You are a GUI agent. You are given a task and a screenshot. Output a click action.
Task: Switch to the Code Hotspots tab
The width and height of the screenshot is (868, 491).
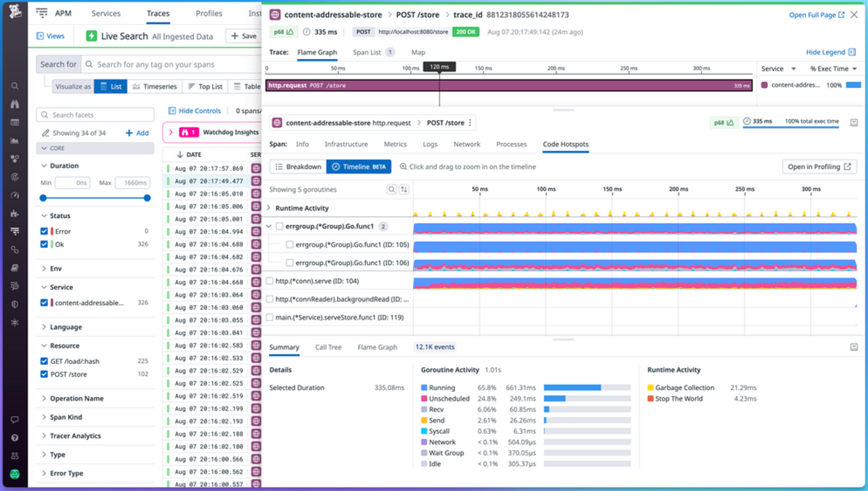pos(565,144)
